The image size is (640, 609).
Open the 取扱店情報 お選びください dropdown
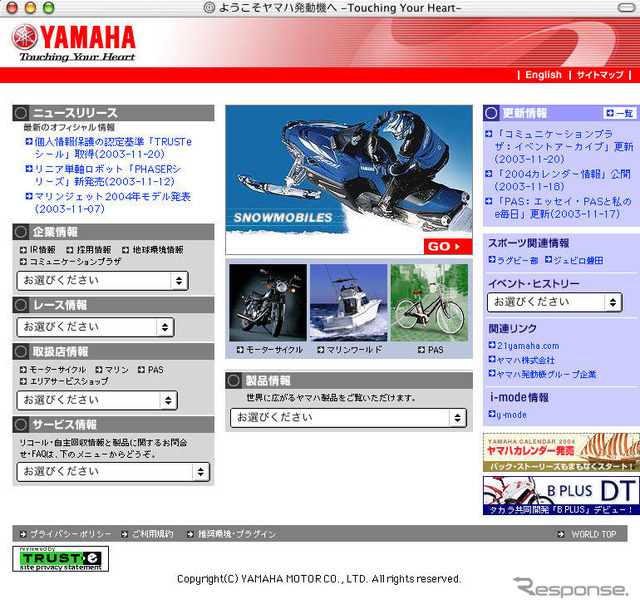[x=97, y=400]
